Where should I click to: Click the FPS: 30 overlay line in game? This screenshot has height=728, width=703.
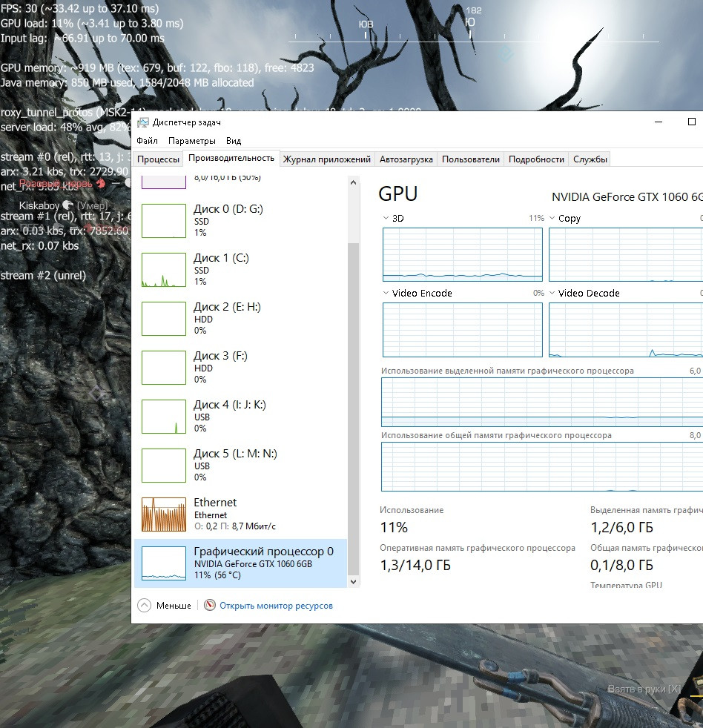pyautogui.click(x=80, y=8)
